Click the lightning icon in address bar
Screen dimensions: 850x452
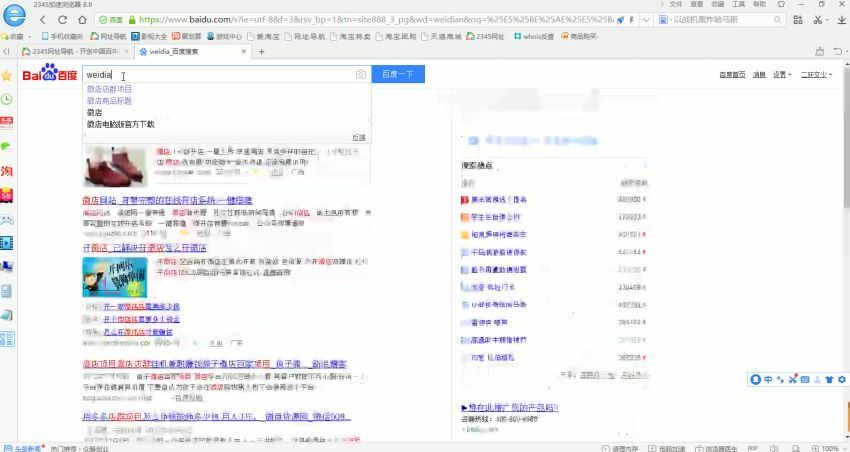coord(631,20)
